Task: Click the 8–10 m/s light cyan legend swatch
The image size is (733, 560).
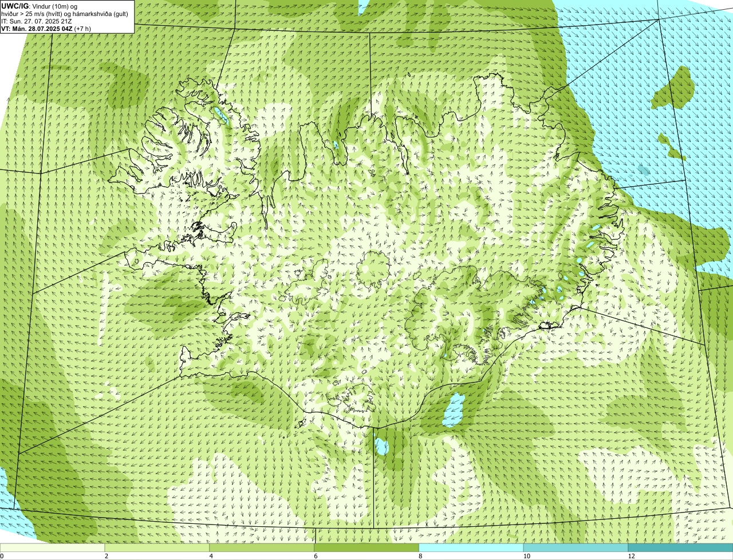Action: pyautogui.click(x=471, y=548)
